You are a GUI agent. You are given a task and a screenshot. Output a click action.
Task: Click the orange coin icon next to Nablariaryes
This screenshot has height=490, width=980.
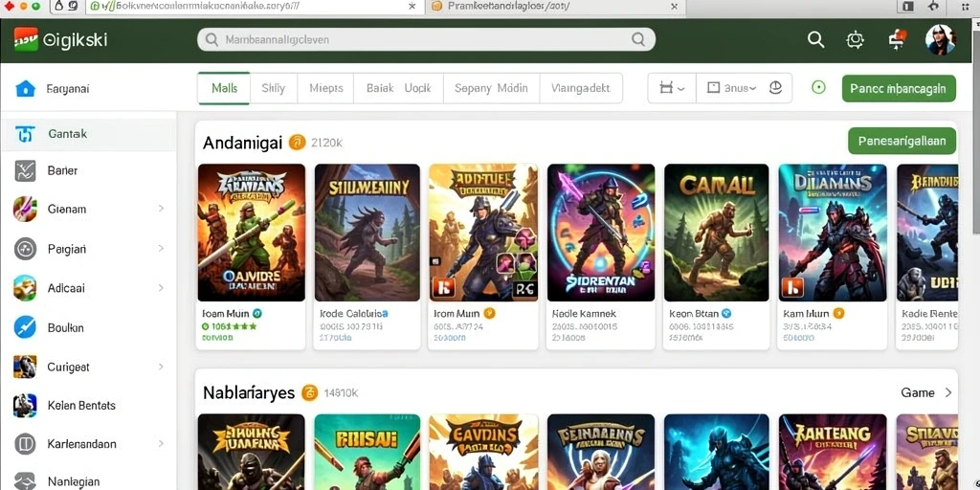coord(309,392)
